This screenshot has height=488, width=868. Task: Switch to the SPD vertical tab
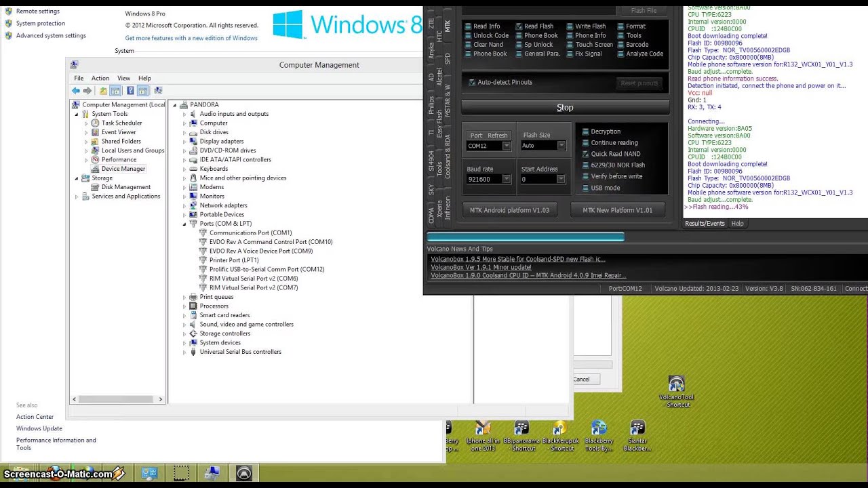(448, 59)
